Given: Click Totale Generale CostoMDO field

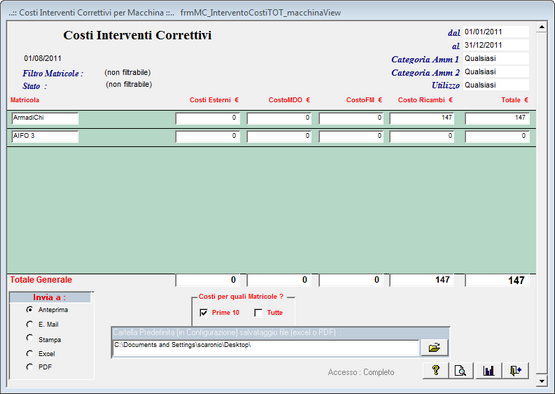Looking at the screenshot, I should 279,280.
